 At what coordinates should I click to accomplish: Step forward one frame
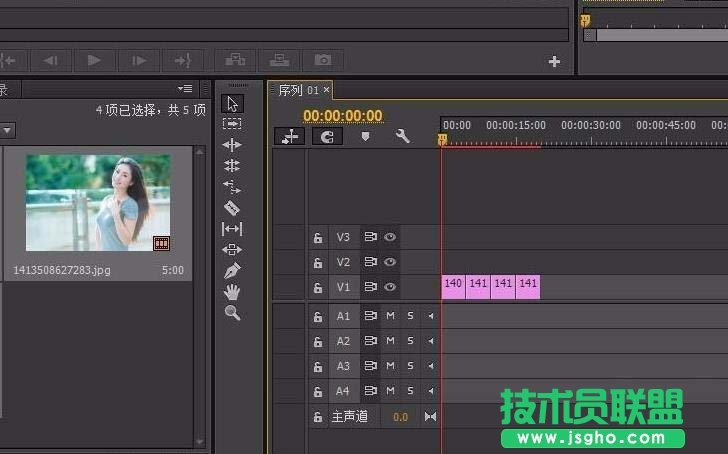(139, 60)
